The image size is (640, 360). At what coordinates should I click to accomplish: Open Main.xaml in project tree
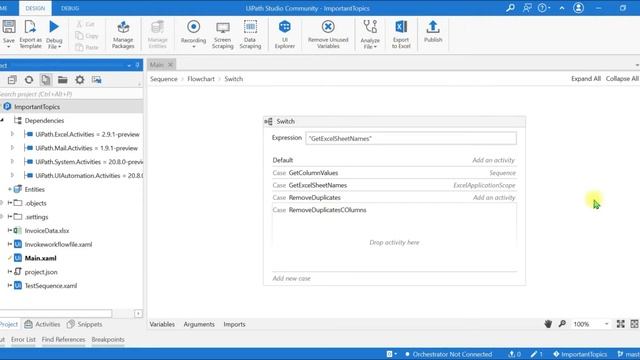[x=40, y=258]
